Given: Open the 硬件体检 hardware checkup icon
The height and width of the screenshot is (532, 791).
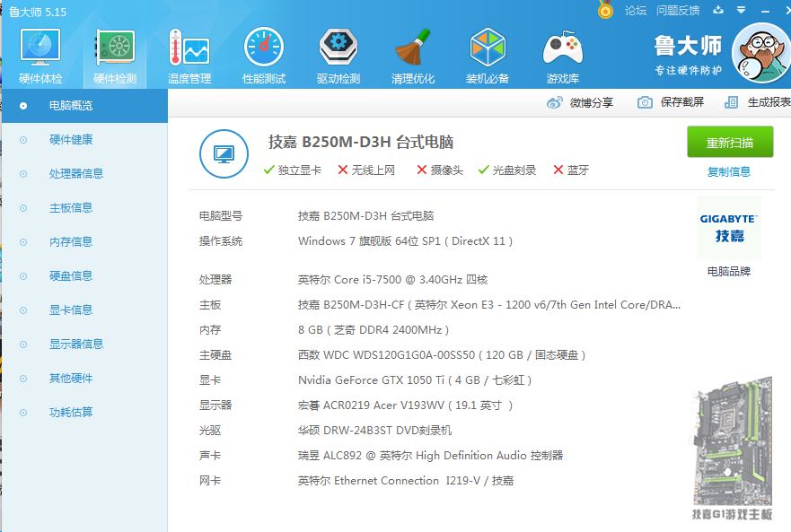Looking at the screenshot, I should tap(40, 56).
